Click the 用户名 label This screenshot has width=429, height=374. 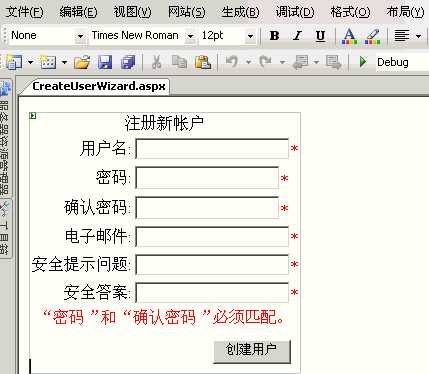click(x=104, y=148)
